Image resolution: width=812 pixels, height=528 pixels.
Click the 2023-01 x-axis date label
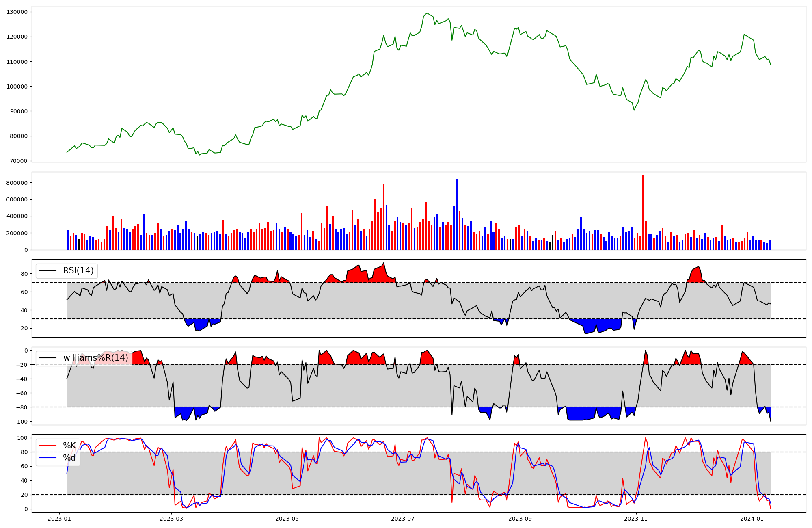[59, 519]
